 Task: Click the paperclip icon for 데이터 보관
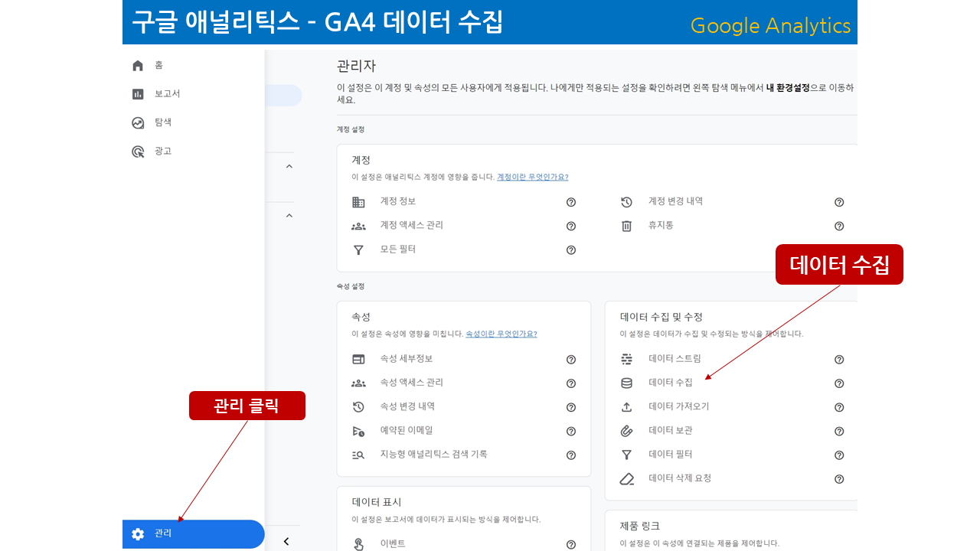pos(626,431)
